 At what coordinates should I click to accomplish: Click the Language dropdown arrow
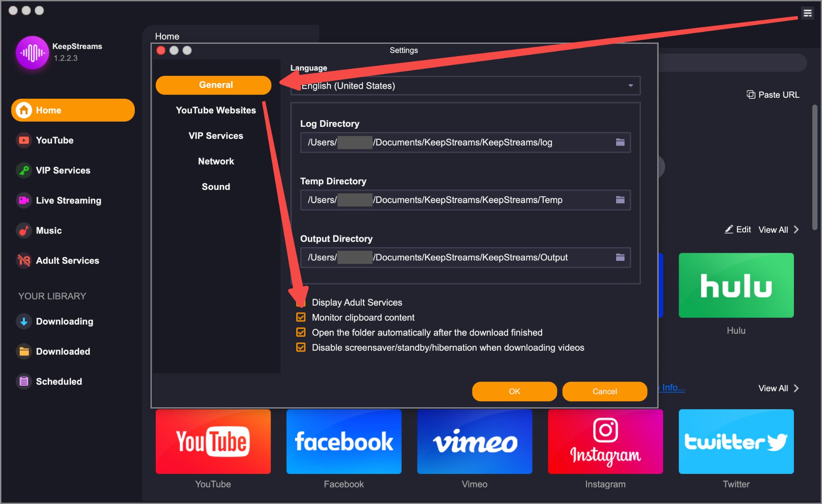click(x=631, y=86)
